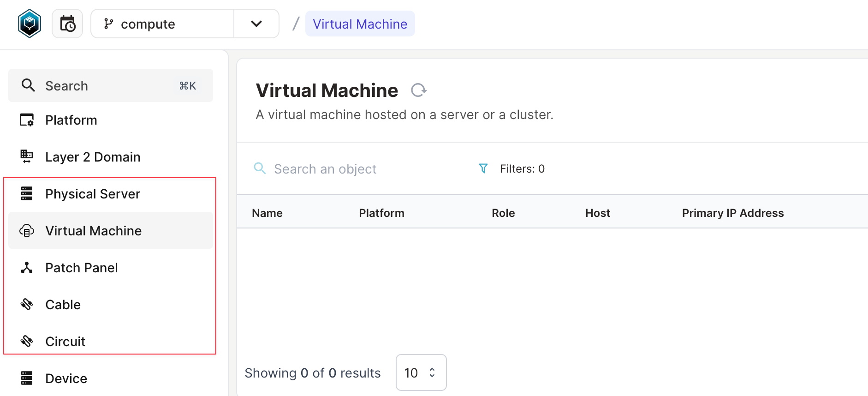868x396 pixels.
Task: Open the time-travel calendar clock button
Action: 67,24
